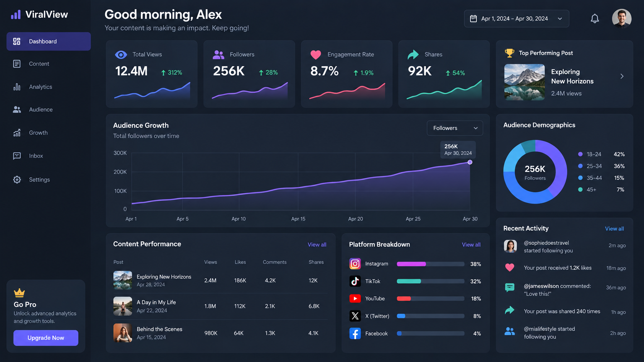This screenshot has width=644, height=362.
Task: Click the TikTok 32% progress bar
Action: point(431,281)
